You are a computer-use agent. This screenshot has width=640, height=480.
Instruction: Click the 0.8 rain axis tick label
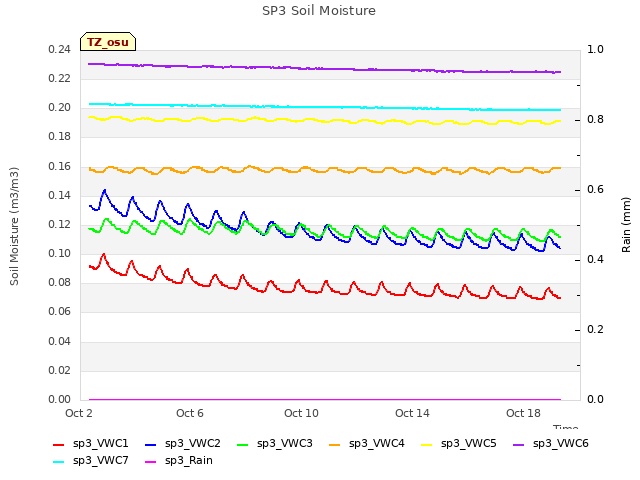pyautogui.click(x=595, y=120)
